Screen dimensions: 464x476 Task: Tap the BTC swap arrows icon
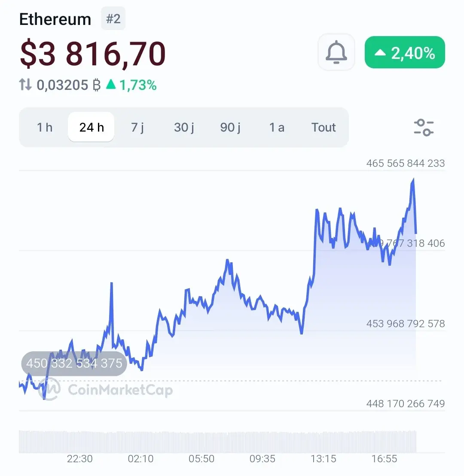pyautogui.click(x=25, y=85)
